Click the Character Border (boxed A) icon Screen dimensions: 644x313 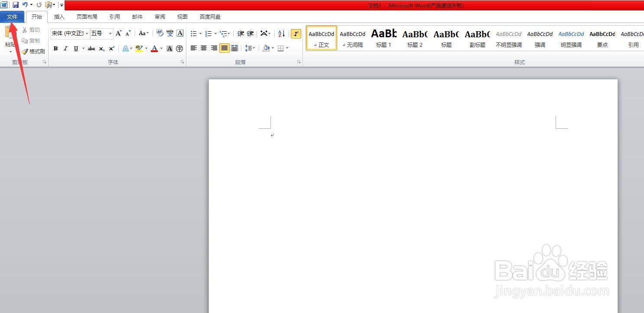point(180,33)
